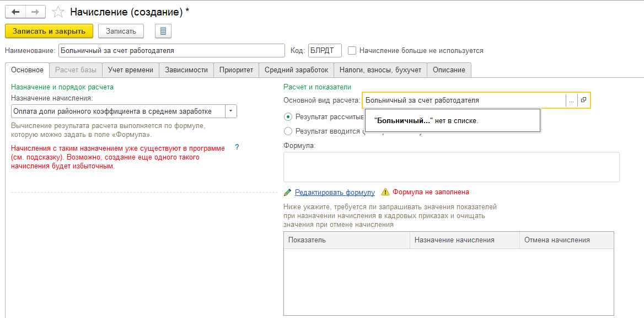Add form to favorites with star icon

(x=57, y=12)
